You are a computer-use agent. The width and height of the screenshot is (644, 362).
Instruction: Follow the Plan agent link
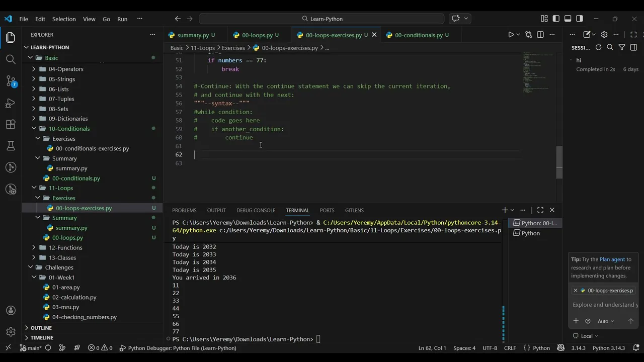point(612,259)
